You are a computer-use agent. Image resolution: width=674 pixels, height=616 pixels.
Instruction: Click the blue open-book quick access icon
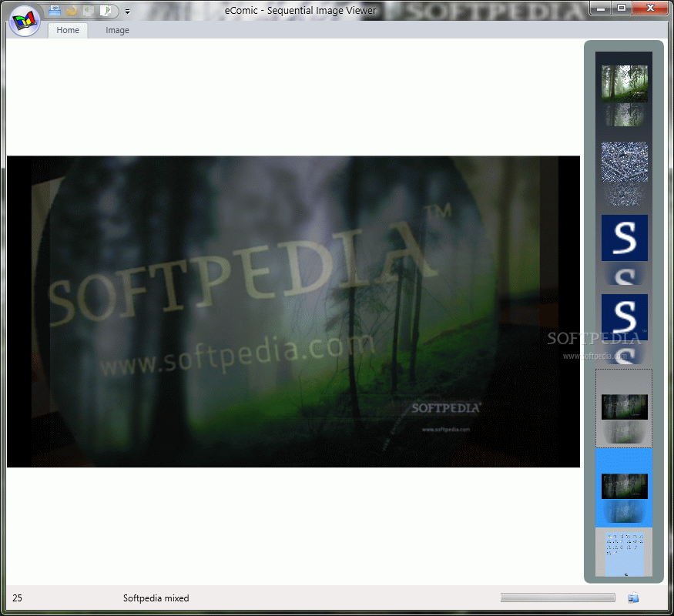click(x=55, y=10)
